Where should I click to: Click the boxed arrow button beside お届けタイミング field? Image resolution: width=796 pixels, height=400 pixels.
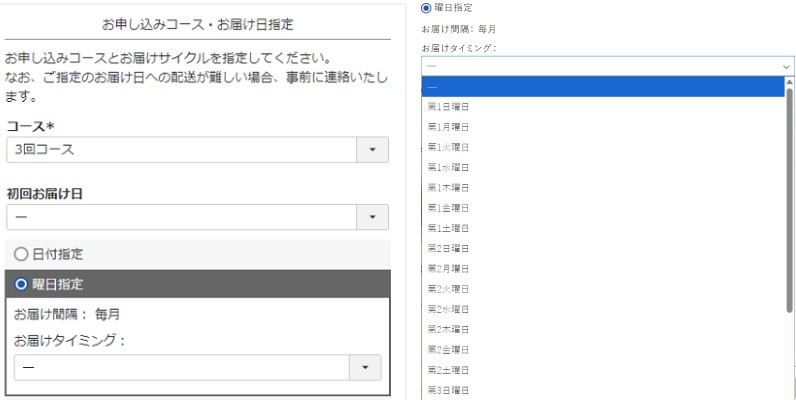coord(364,368)
